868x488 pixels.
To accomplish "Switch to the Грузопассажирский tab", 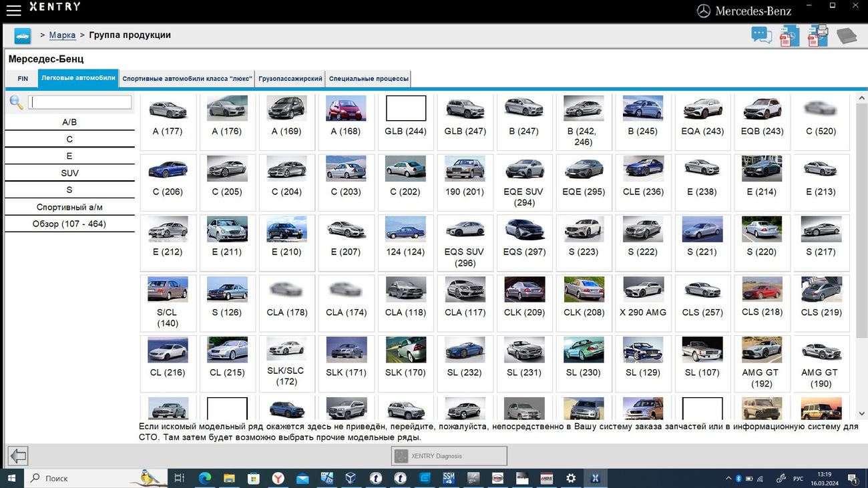I will 290,79.
